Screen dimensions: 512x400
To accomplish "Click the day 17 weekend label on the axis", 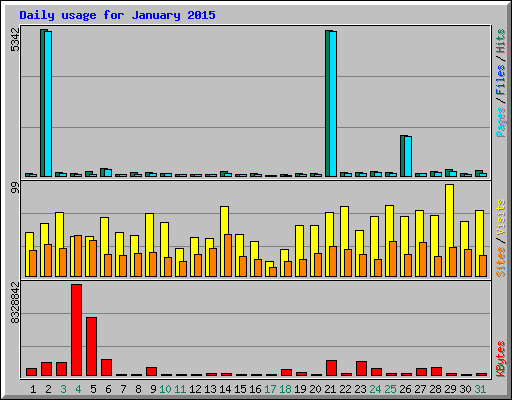I will pyautogui.click(x=270, y=389).
